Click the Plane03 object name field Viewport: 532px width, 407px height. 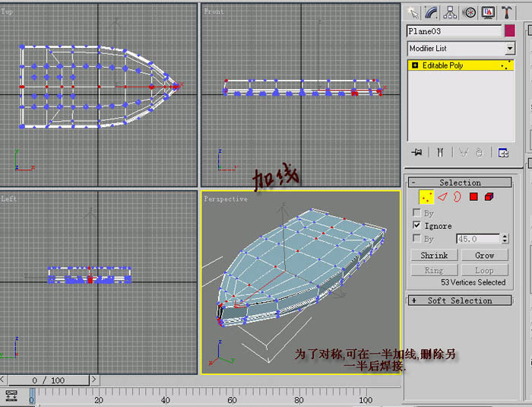point(454,31)
